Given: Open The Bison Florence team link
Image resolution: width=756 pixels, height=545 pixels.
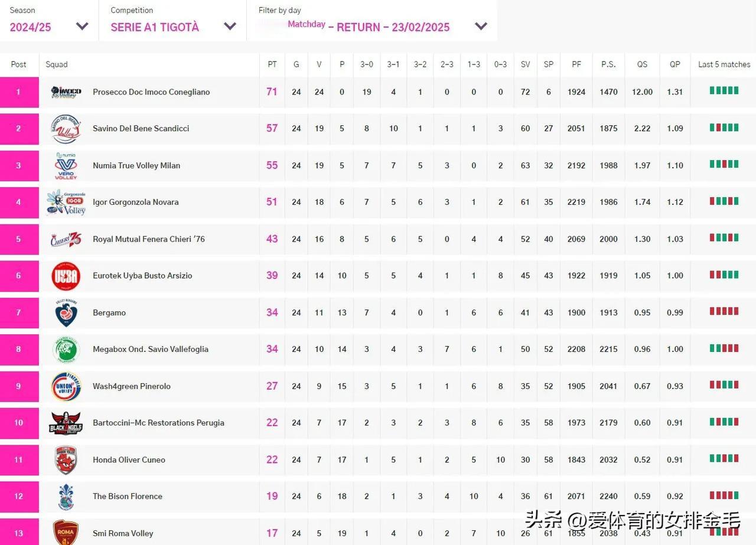Looking at the screenshot, I should click(x=128, y=497).
